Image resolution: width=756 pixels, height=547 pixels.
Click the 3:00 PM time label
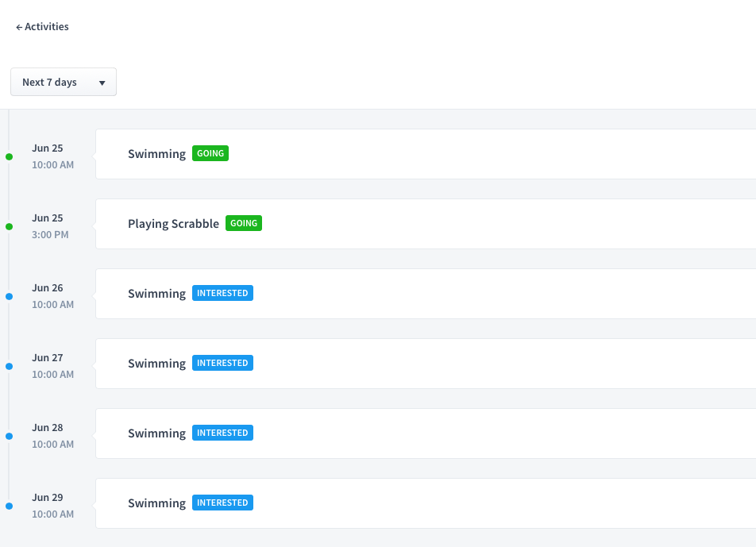tap(50, 235)
